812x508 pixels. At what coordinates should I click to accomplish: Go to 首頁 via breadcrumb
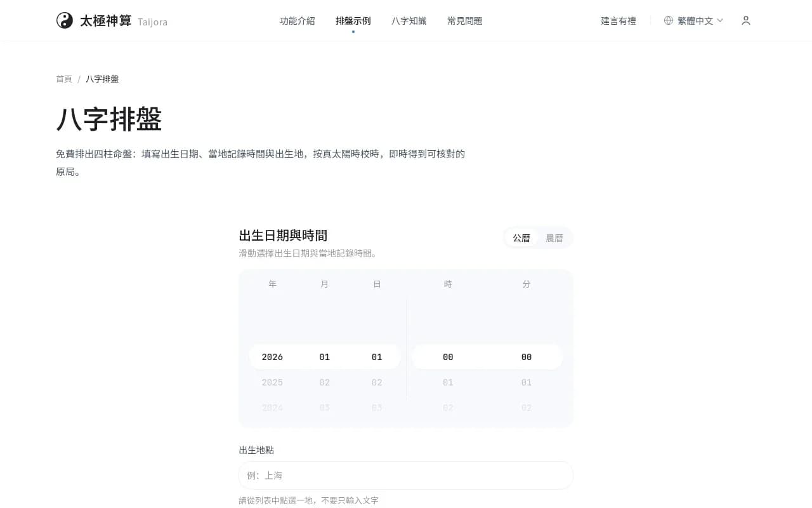(x=64, y=79)
